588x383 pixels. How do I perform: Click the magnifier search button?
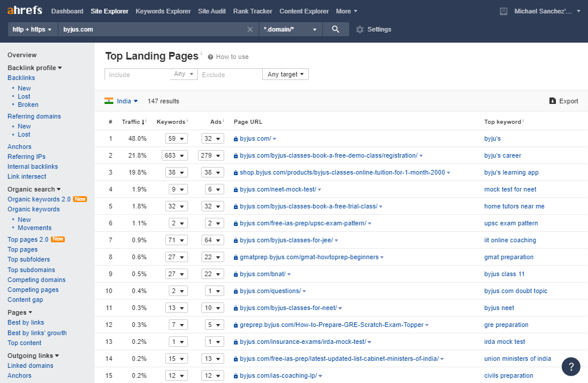[x=336, y=29]
